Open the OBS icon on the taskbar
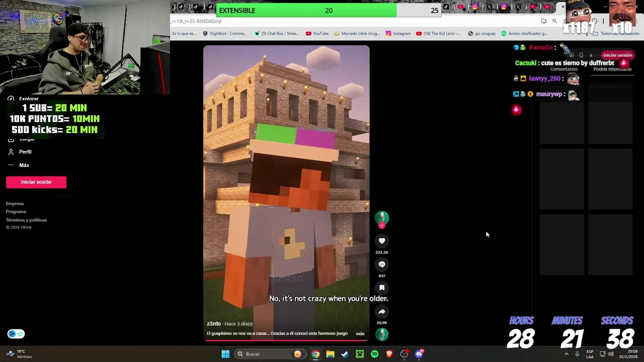This screenshot has width=644, height=362. pyautogui.click(x=404, y=354)
